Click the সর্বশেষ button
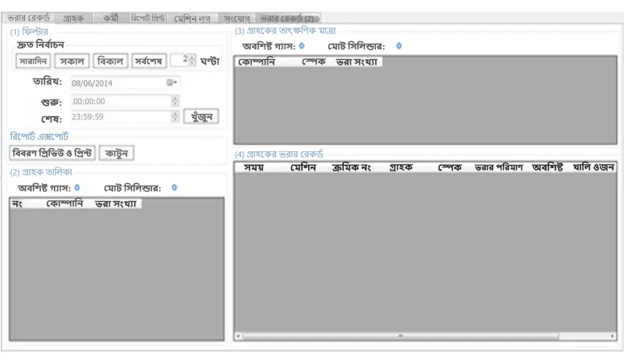624x364 pixels. [x=149, y=62]
